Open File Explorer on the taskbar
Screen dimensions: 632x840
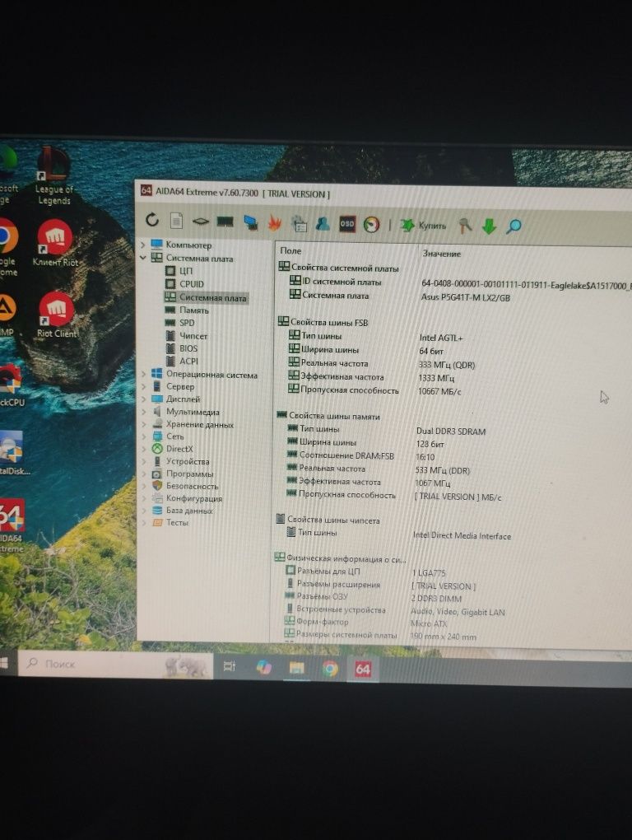click(296, 668)
